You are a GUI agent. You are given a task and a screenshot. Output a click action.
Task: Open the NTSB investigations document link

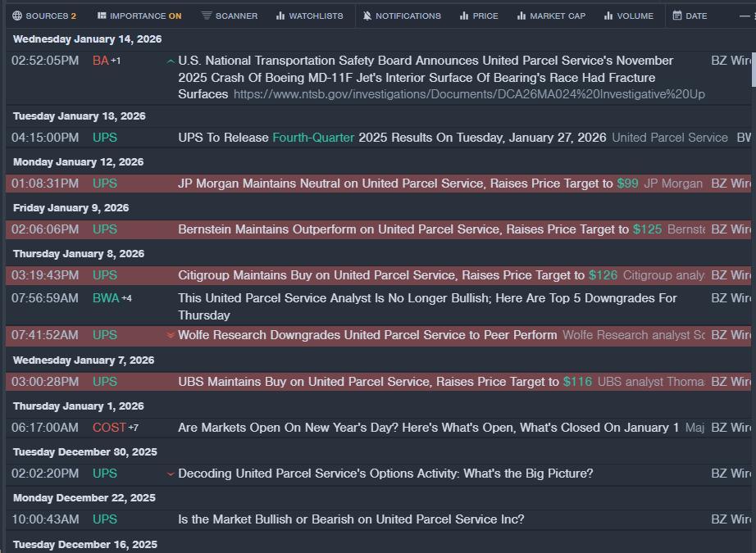tap(468, 95)
